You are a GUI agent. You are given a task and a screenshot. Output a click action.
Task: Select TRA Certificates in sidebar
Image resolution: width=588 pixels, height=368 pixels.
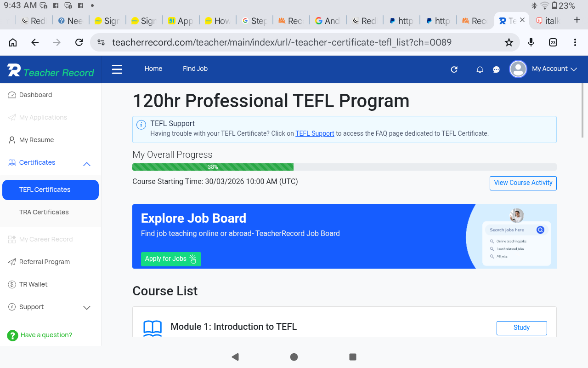(x=44, y=212)
